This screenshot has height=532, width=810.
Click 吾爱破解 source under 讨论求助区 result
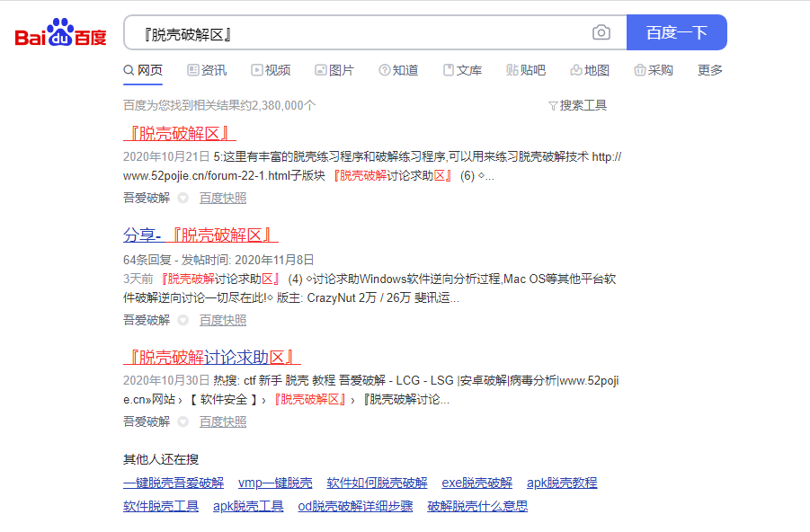(x=147, y=422)
